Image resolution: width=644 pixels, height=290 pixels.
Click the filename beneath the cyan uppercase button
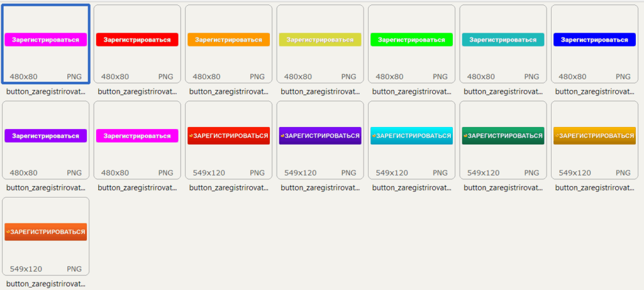point(411,187)
